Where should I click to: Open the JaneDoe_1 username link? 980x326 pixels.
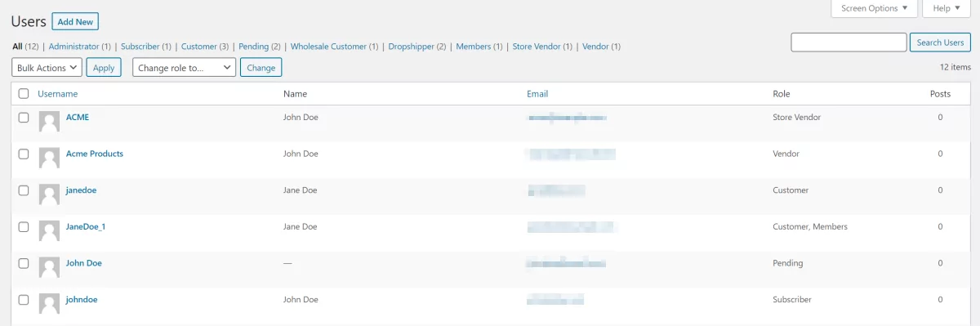(86, 226)
